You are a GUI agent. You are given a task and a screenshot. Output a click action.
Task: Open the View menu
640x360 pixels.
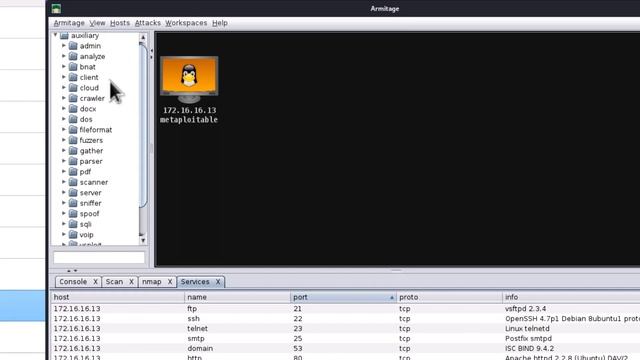click(x=97, y=23)
